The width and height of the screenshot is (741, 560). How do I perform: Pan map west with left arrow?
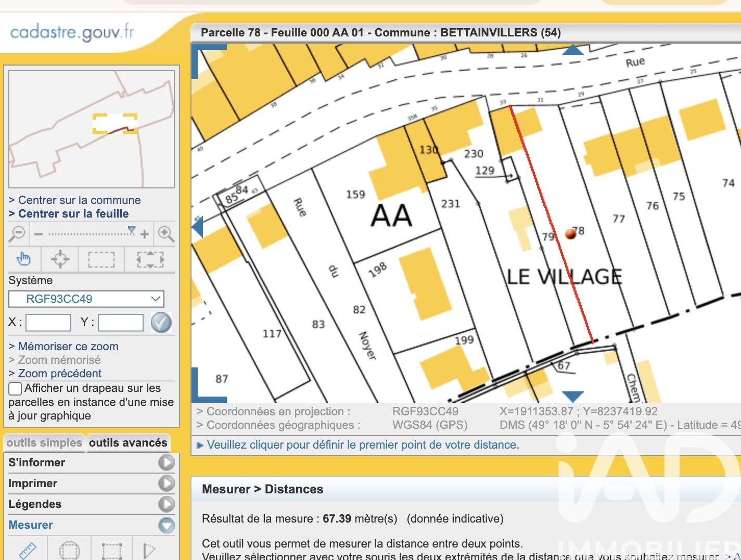197,227
